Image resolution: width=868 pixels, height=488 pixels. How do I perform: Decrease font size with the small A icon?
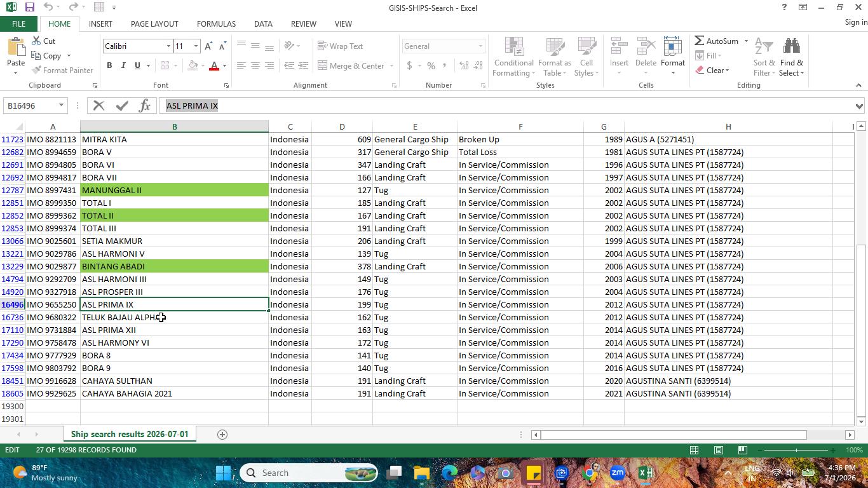[222, 46]
